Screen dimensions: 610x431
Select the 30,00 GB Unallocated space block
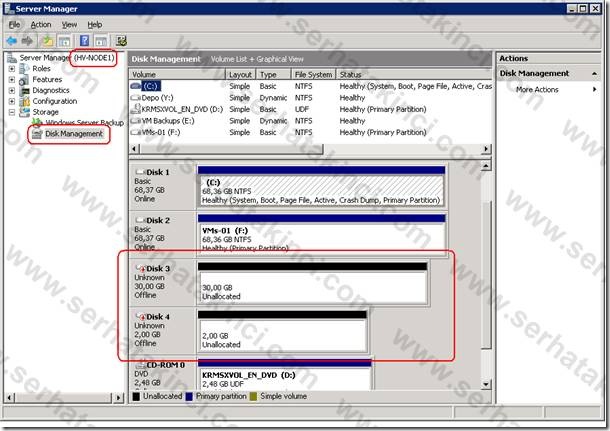tap(313, 283)
